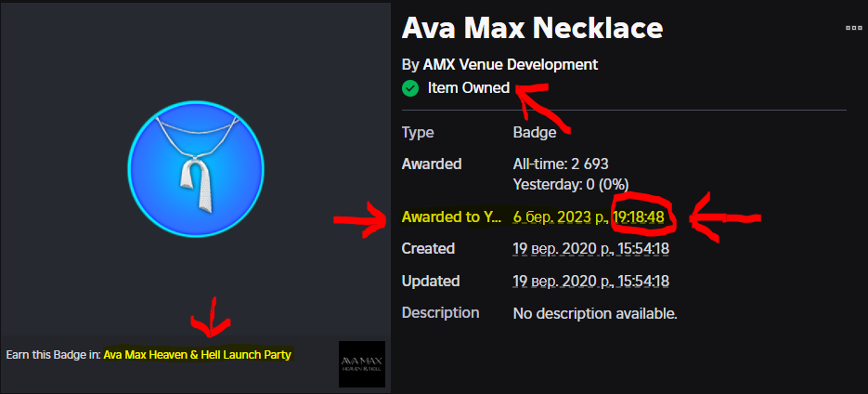Screen dimensions: 868x394
Task: Select the Badge type value
Action: tap(534, 133)
